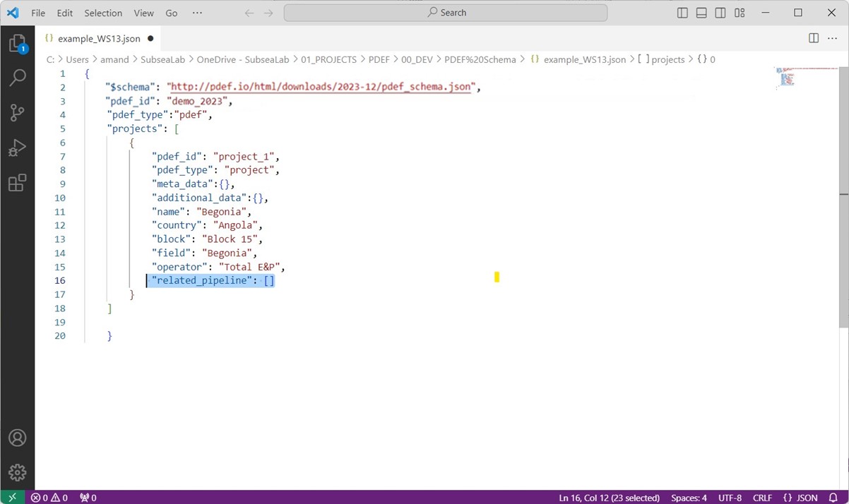Click projects symbol in the breadcrumb
This screenshot has height=504, width=849.
point(667,59)
